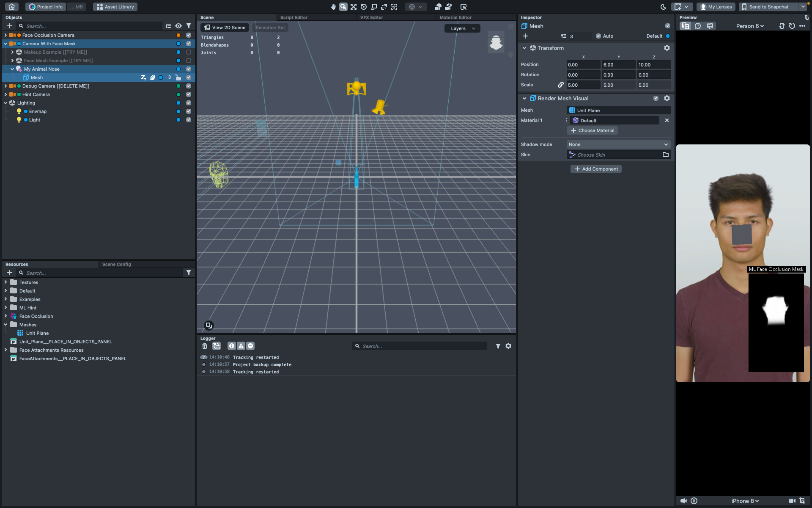Viewport: 812px width, 508px height.
Task: Click the Objects panel filter icon
Action: (189, 26)
